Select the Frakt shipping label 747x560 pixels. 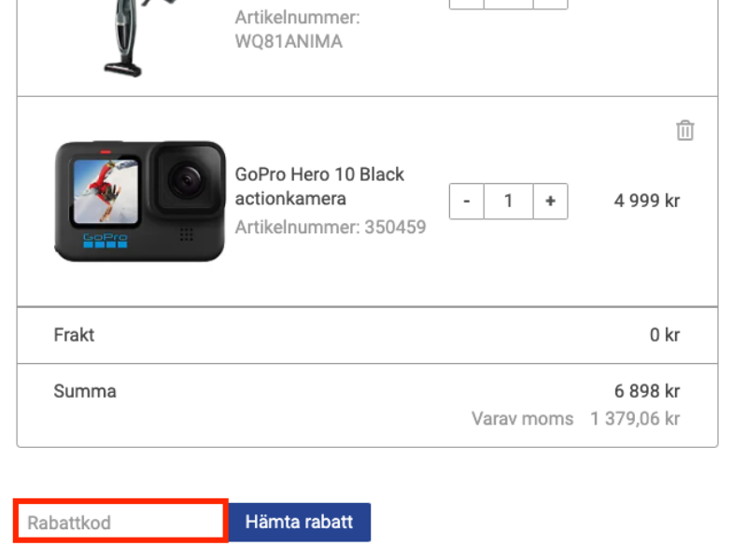(x=74, y=335)
